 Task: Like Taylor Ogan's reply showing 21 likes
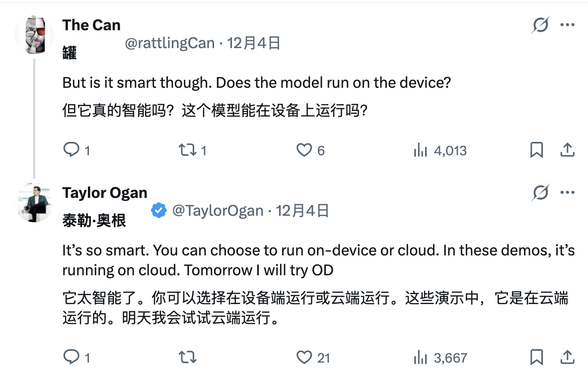click(x=303, y=357)
